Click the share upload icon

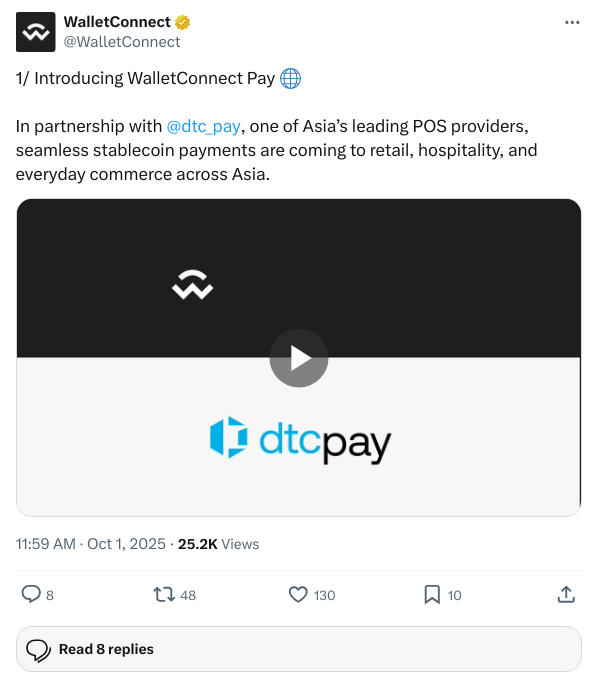[x=566, y=595]
